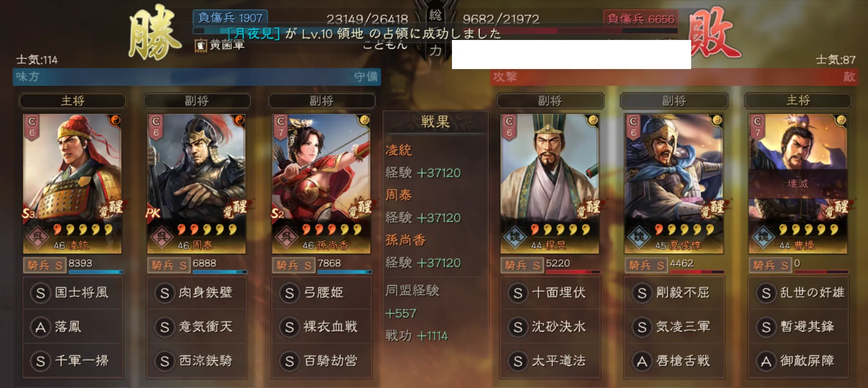Click the 黄菌軍 alliance flag icon
The height and width of the screenshot is (388, 868).
201,45
